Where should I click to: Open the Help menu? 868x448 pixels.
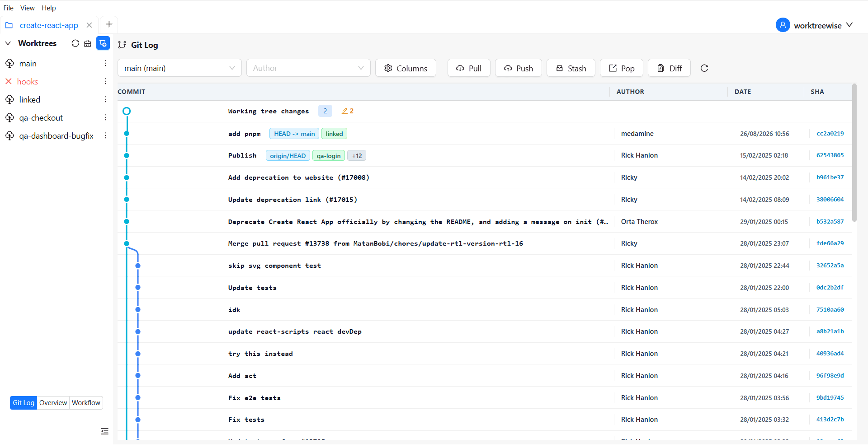pos(49,8)
